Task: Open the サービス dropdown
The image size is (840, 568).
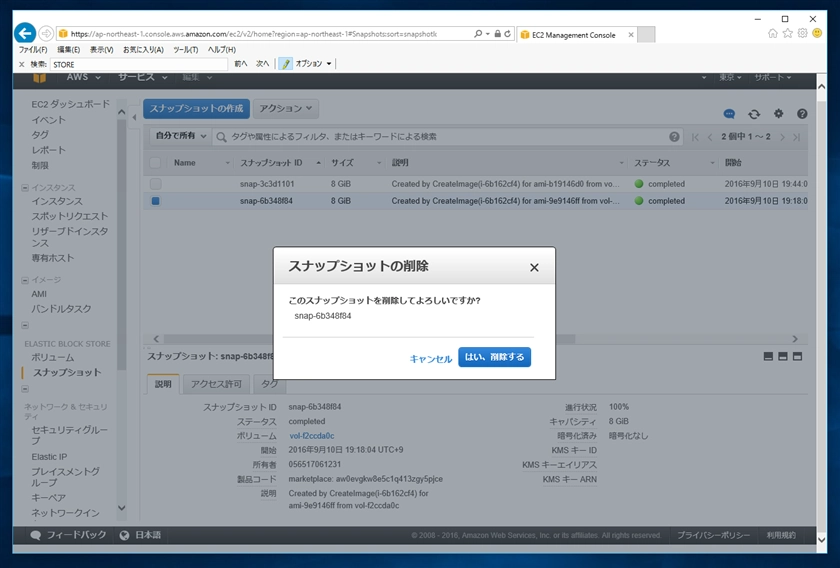Action: 142,78
